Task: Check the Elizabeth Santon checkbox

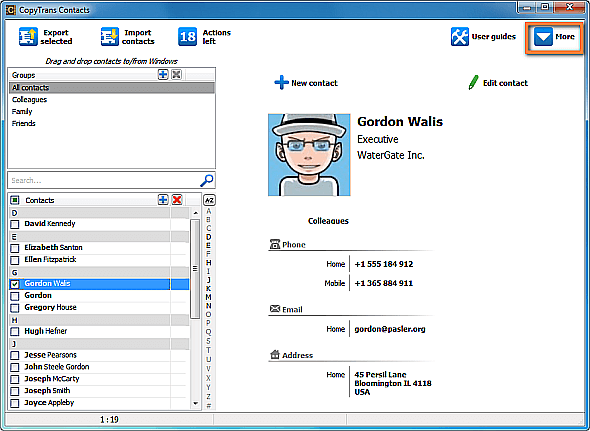Action: pos(15,248)
